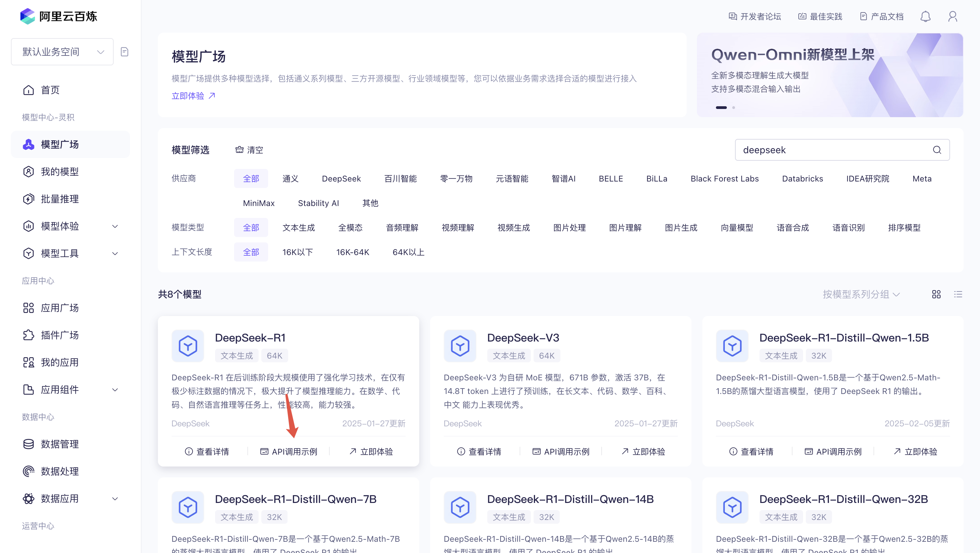The height and width of the screenshot is (553, 980).
Task: Click the 首页 home icon in sidebar
Action: 29,90
